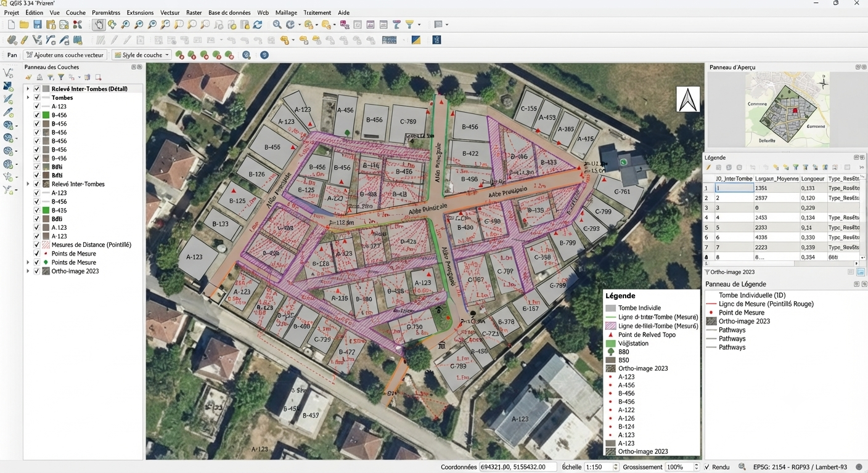The image size is (868, 473).
Task: Click the Identify features magnifier icon
Action: tap(277, 25)
